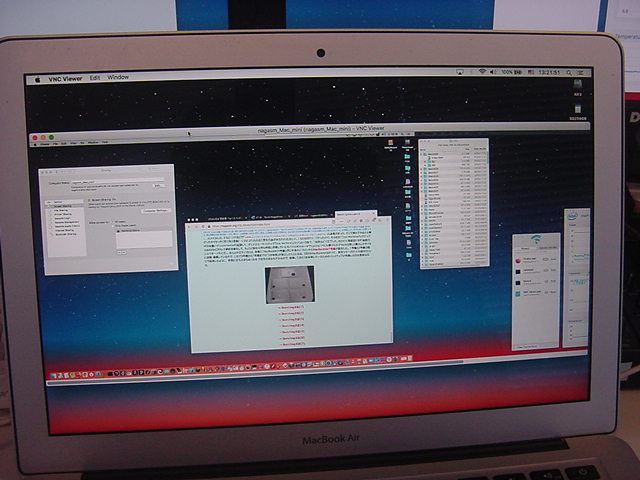
Task: Click the first red link below the photo
Action: (x=291, y=307)
